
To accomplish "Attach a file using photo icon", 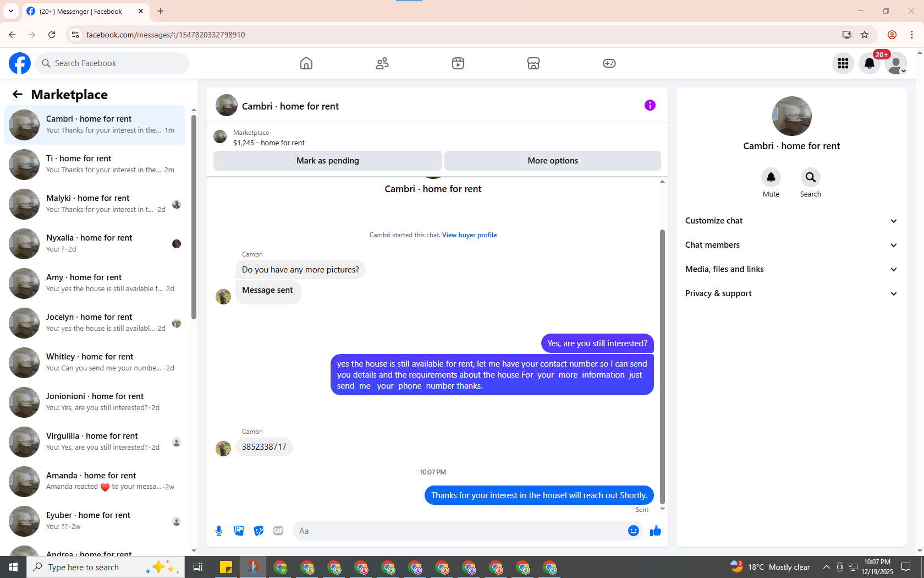I will (239, 531).
